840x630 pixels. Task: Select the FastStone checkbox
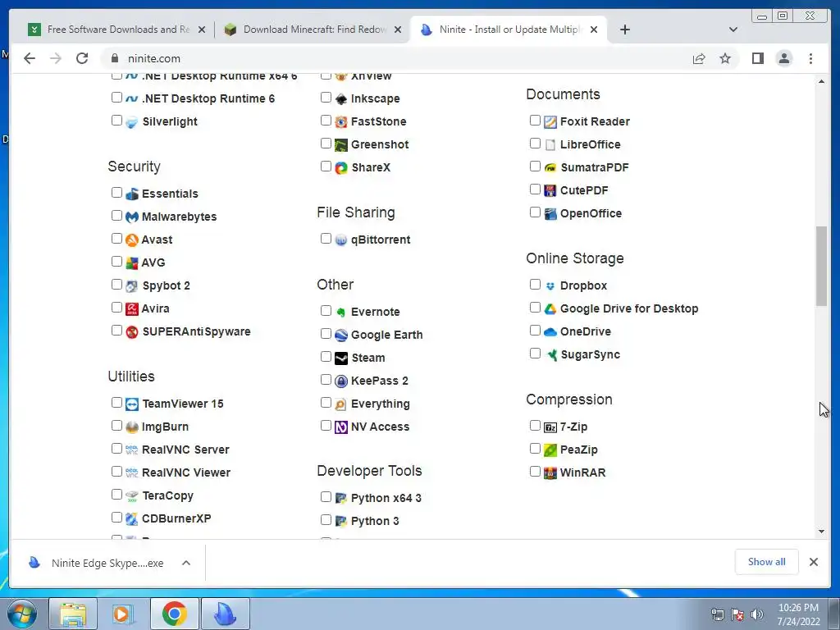point(326,121)
